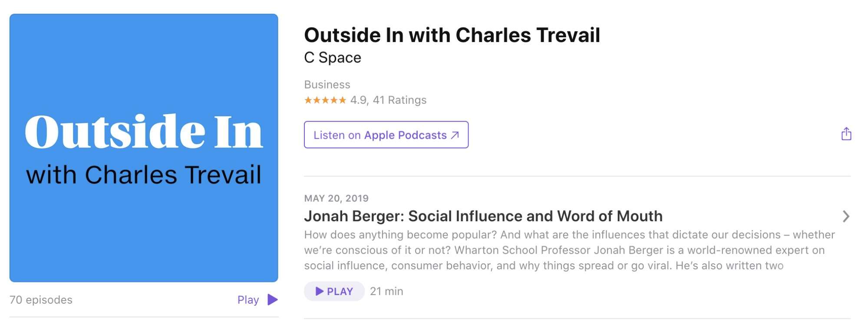The height and width of the screenshot is (321, 868).
Task: Click the middle star in the ratings display
Action: (x=325, y=100)
